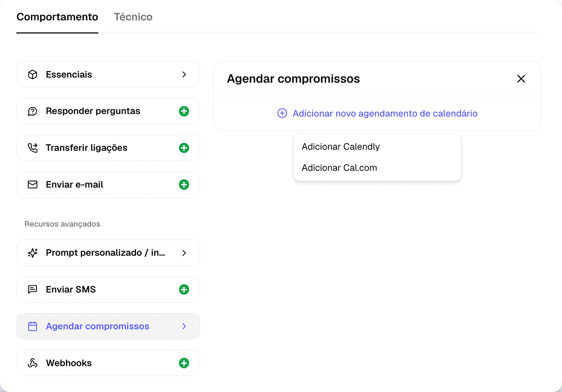Choose Adicionar Cal.com option
This screenshot has height=392, width=562.
(x=339, y=168)
